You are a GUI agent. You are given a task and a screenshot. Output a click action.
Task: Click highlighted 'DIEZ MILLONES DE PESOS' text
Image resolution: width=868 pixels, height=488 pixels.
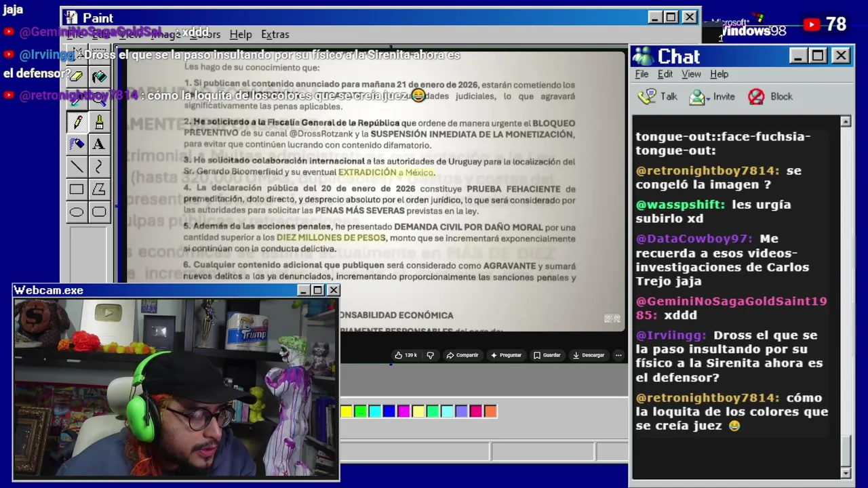click(331, 238)
